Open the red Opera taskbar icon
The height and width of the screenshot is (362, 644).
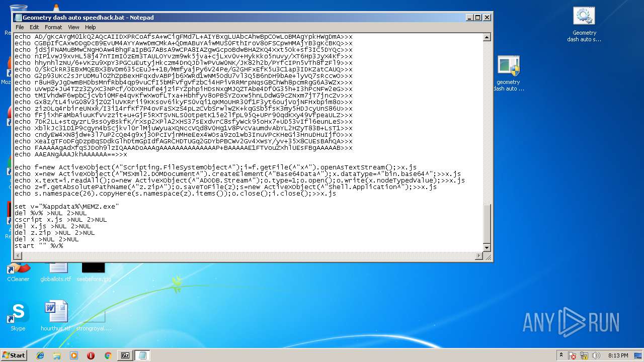pos(91,355)
